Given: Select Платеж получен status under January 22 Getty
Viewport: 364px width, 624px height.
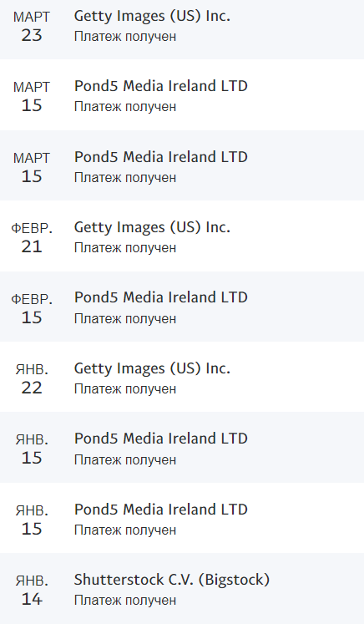Looking at the screenshot, I should click(125, 388).
